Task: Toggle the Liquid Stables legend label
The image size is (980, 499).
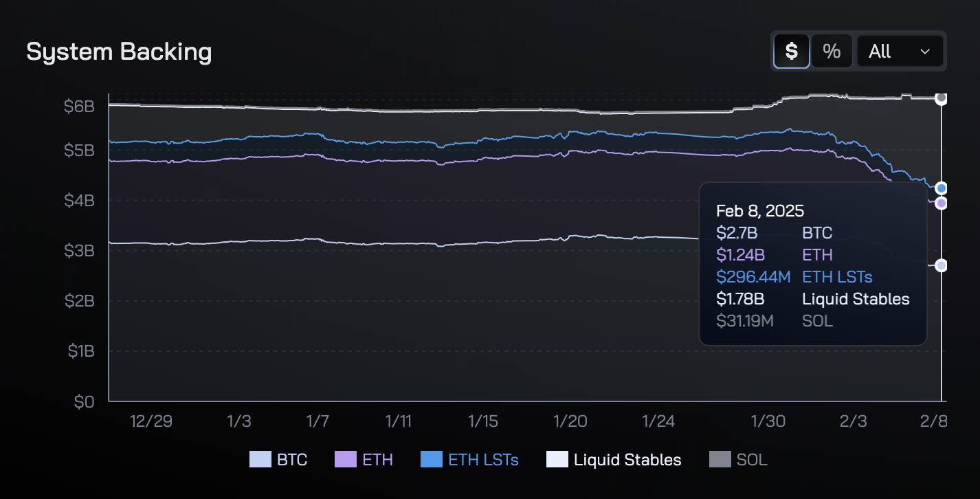Action: click(x=627, y=460)
